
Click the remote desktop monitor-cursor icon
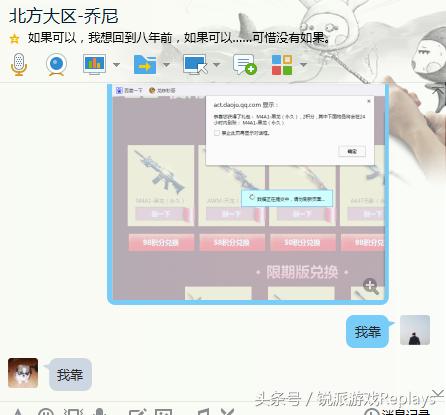(x=195, y=64)
